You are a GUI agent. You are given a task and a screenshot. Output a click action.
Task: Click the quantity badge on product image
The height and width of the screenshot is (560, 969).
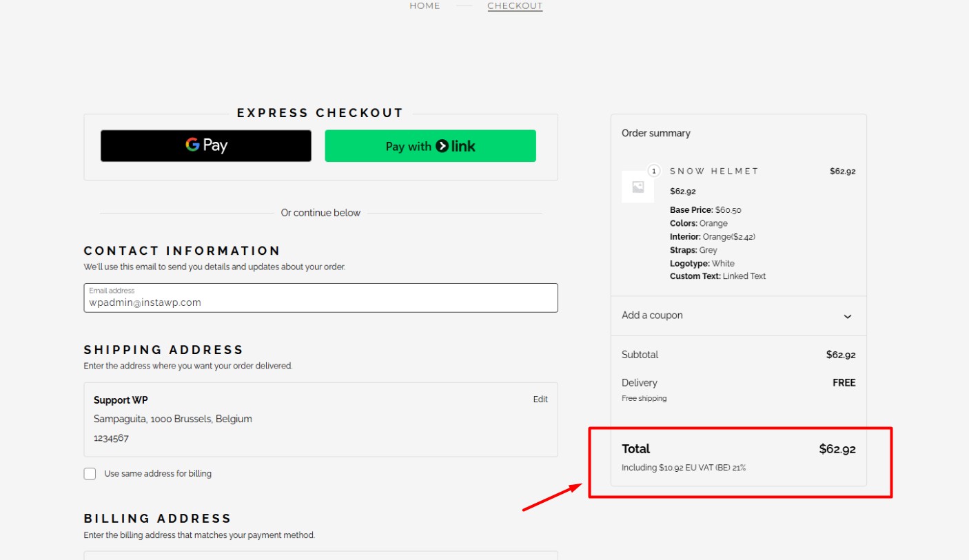pos(654,171)
